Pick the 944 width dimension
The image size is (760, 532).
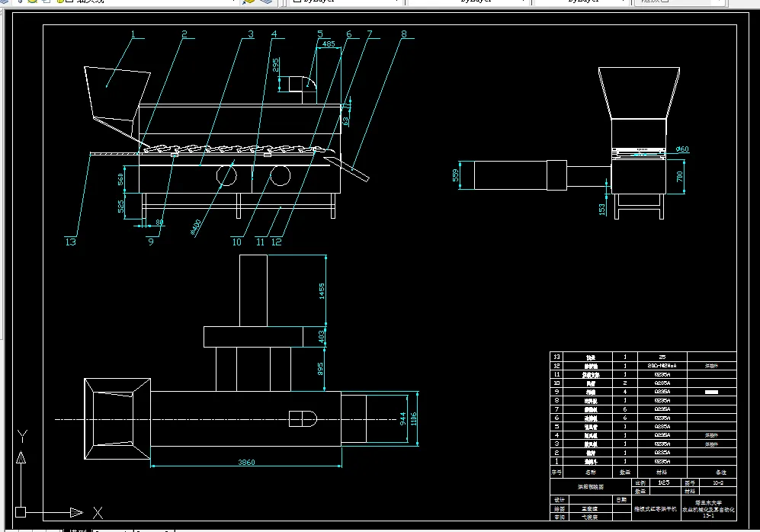402,419
